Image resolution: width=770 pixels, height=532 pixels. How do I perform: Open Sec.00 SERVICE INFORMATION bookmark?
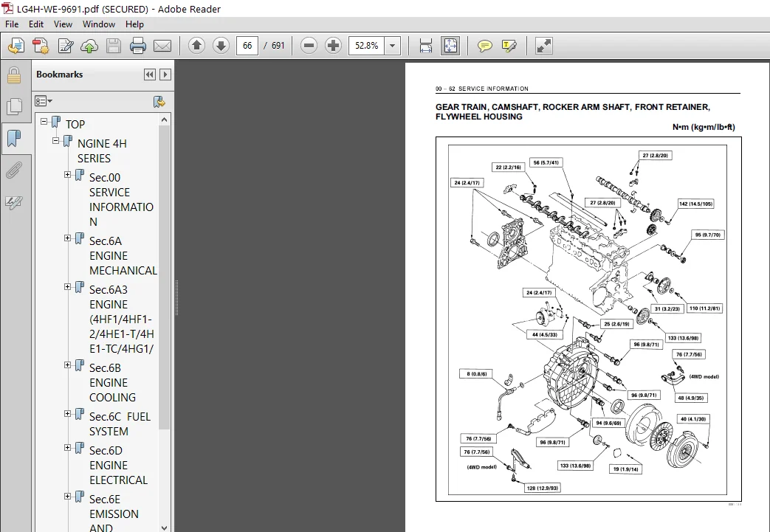[x=121, y=200]
